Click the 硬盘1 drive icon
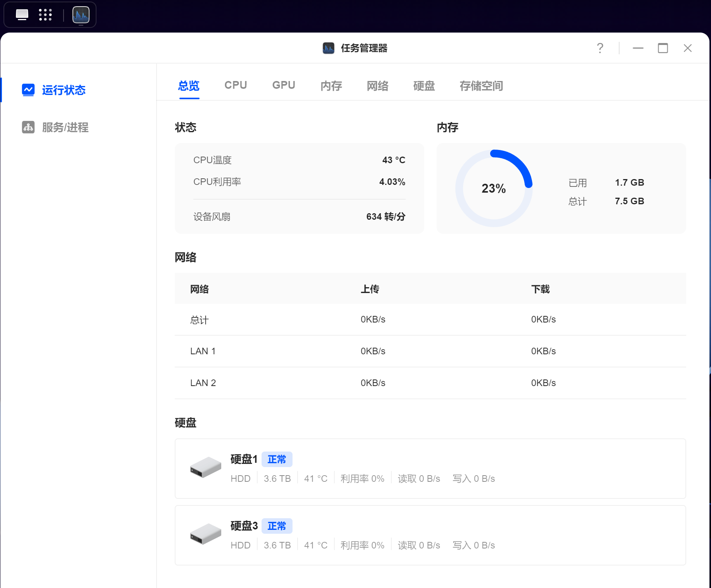This screenshot has width=711, height=588. pyautogui.click(x=205, y=467)
